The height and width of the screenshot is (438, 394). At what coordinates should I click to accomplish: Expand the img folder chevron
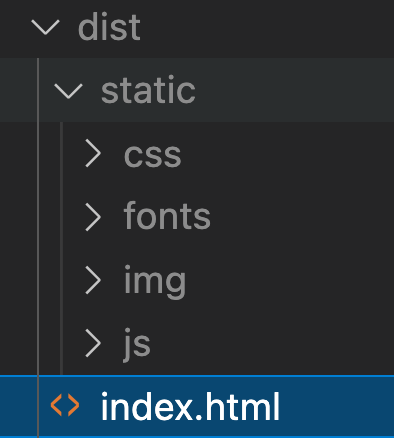coord(93,280)
